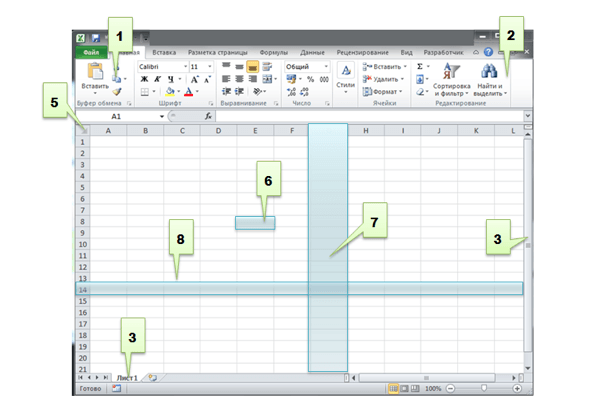
Task: Click the AutoSum sigma icon
Action: click(x=419, y=66)
